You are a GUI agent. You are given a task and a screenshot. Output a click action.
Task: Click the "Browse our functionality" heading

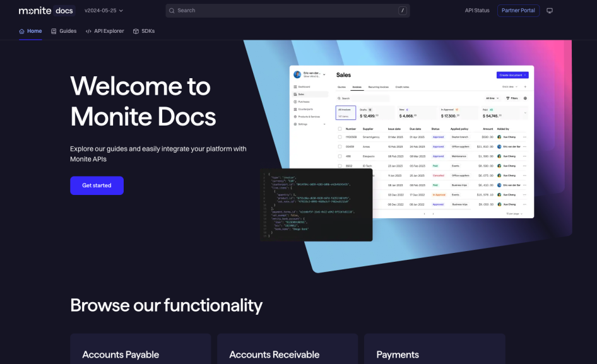tap(167, 305)
